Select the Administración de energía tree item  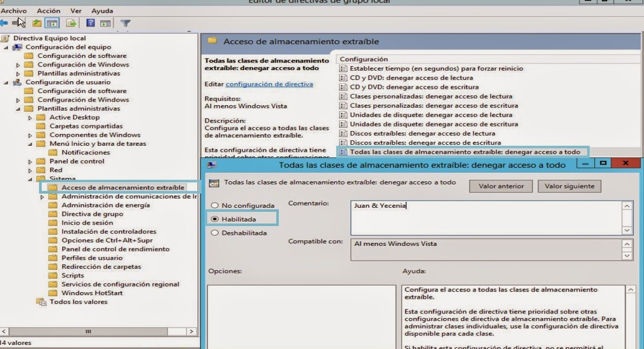[106, 205]
